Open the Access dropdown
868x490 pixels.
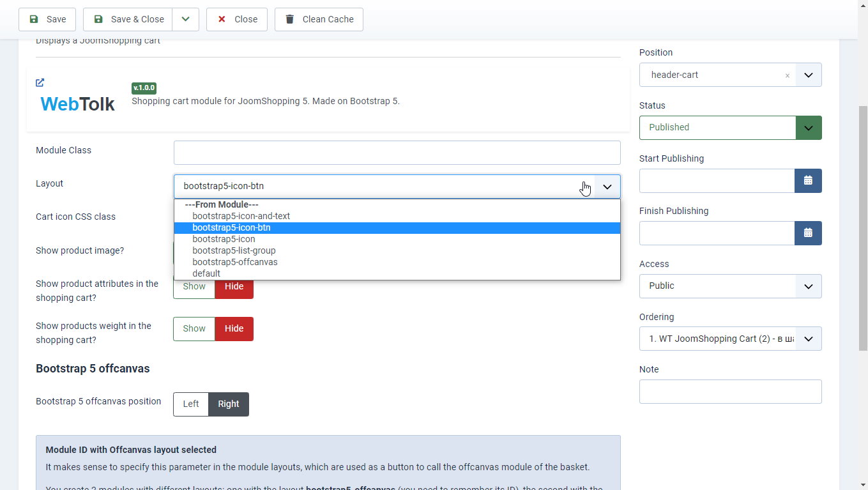coord(730,286)
